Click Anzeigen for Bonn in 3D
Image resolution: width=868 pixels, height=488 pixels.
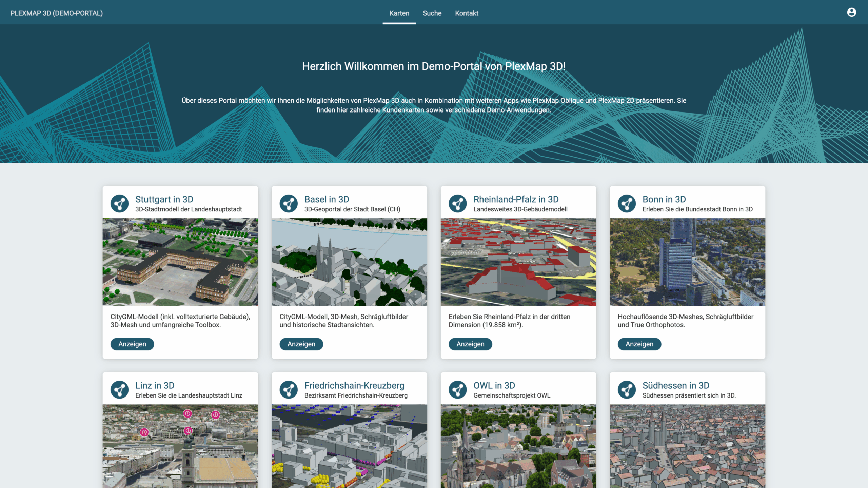click(x=639, y=344)
